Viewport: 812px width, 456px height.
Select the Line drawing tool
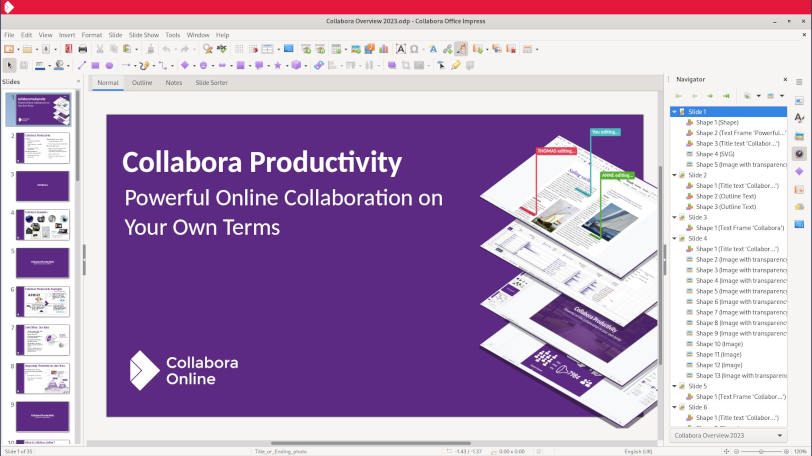tap(82, 65)
